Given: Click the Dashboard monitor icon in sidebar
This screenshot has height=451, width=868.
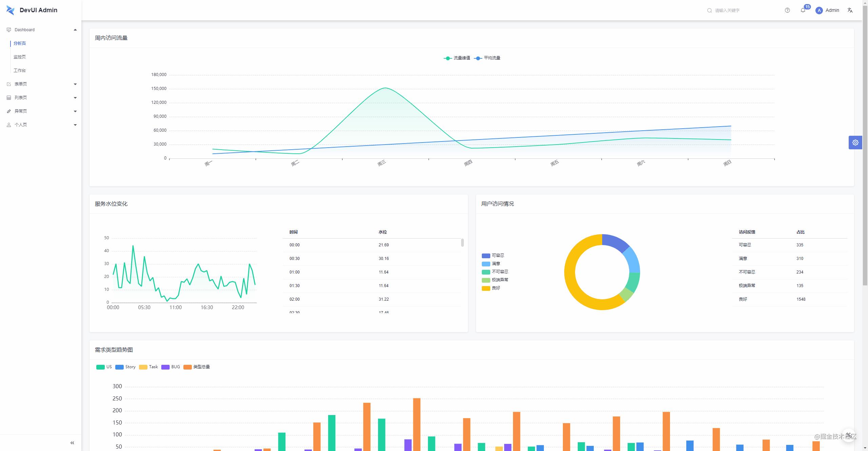Looking at the screenshot, I should click(x=9, y=30).
